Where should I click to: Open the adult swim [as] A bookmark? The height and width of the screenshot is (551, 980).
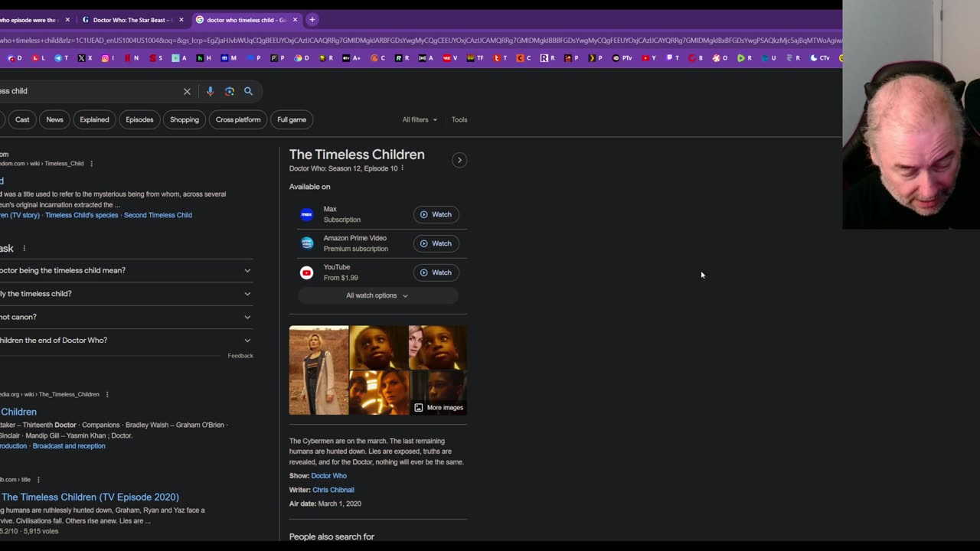(426, 57)
